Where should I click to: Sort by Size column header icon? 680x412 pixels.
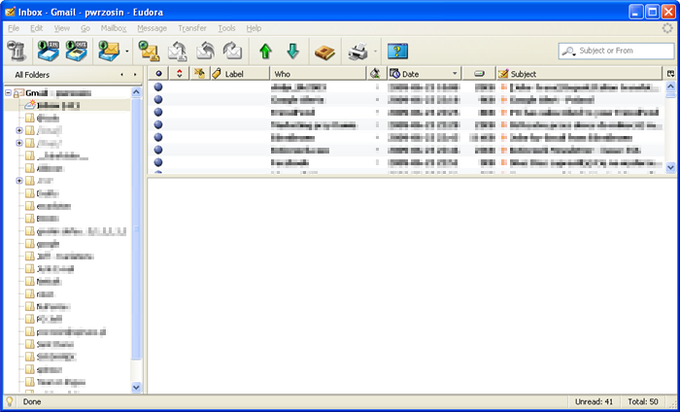(x=479, y=74)
